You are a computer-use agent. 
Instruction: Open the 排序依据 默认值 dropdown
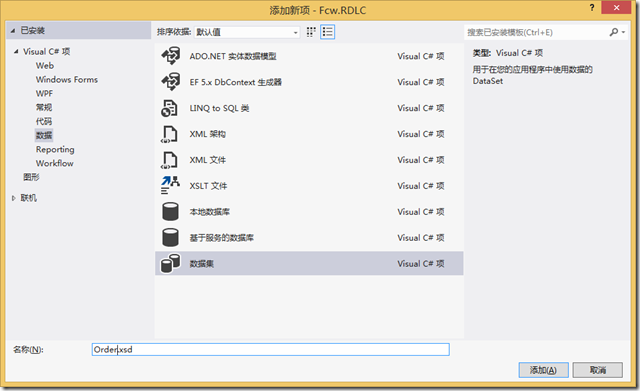247,32
